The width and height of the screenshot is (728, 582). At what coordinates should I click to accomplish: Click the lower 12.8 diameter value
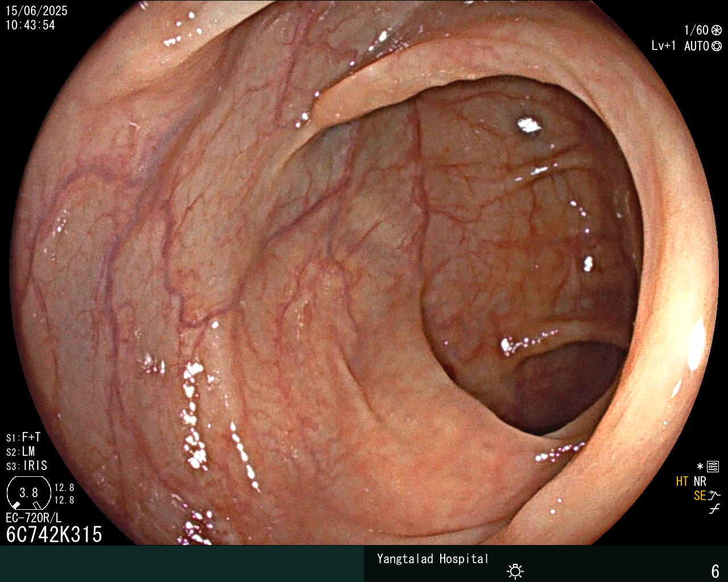tap(64, 500)
